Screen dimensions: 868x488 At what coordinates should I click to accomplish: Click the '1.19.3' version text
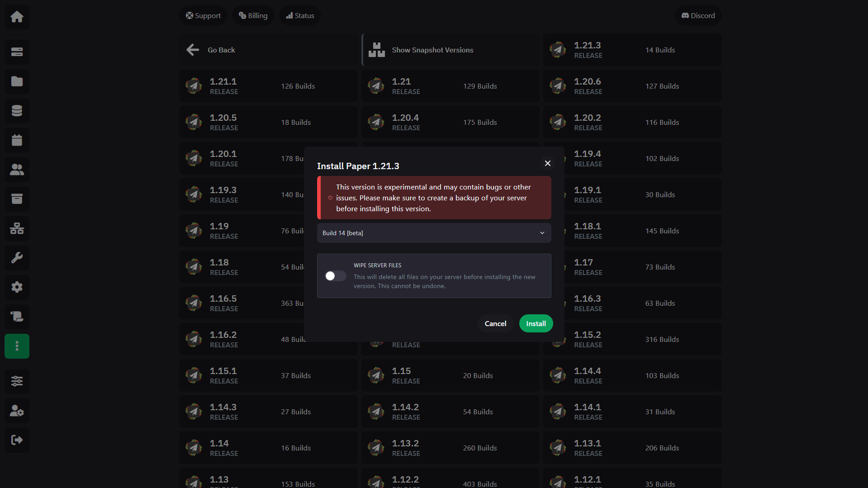click(223, 190)
